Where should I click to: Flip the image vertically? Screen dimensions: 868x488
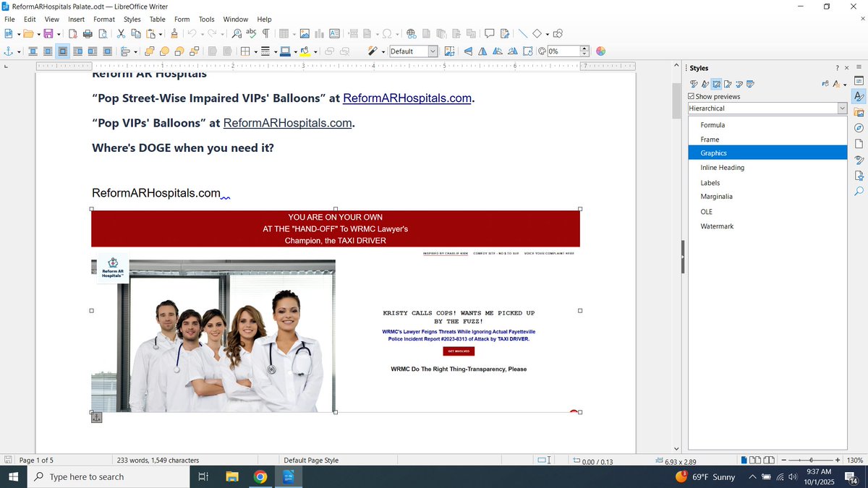(468, 51)
